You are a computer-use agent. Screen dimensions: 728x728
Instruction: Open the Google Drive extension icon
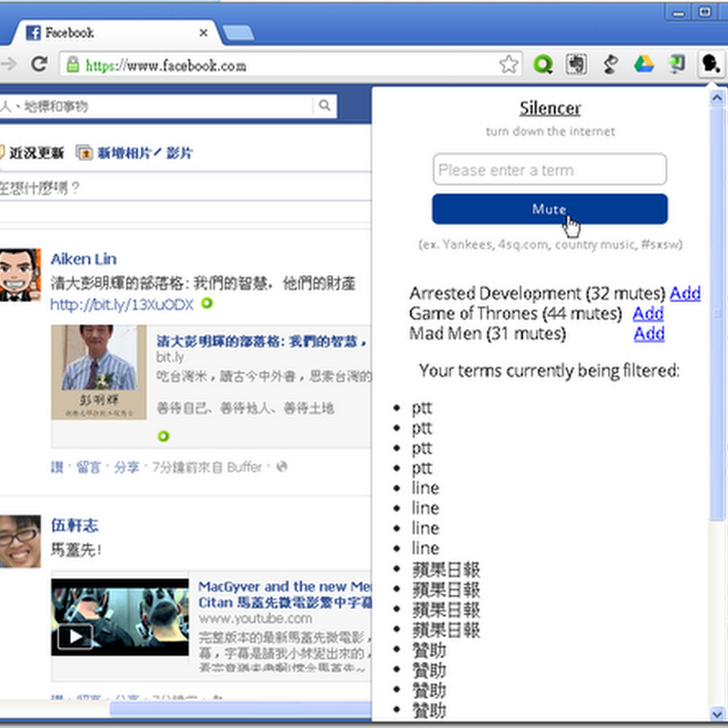(644, 64)
